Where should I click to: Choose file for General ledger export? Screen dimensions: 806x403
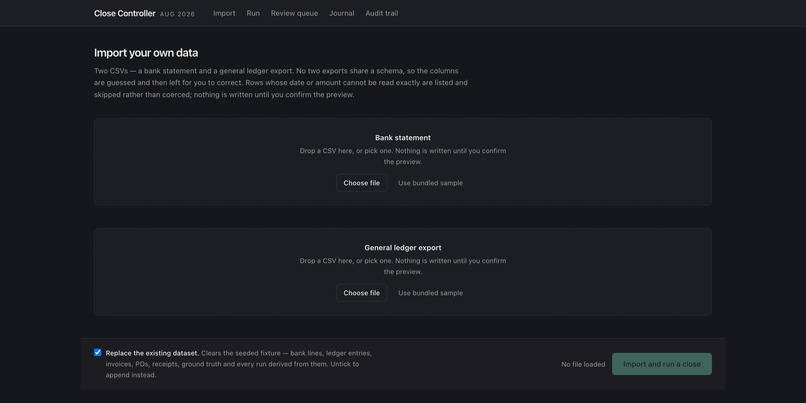[362, 293]
